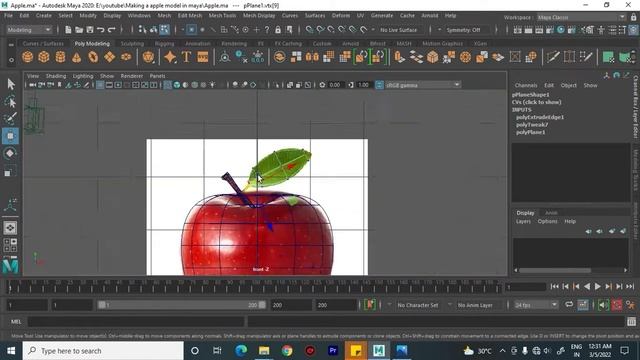Viewport: 640px width, 360px height.
Task: Select polyExtrudeEdge1 in Channel Box inputs
Action: click(540, 117)
